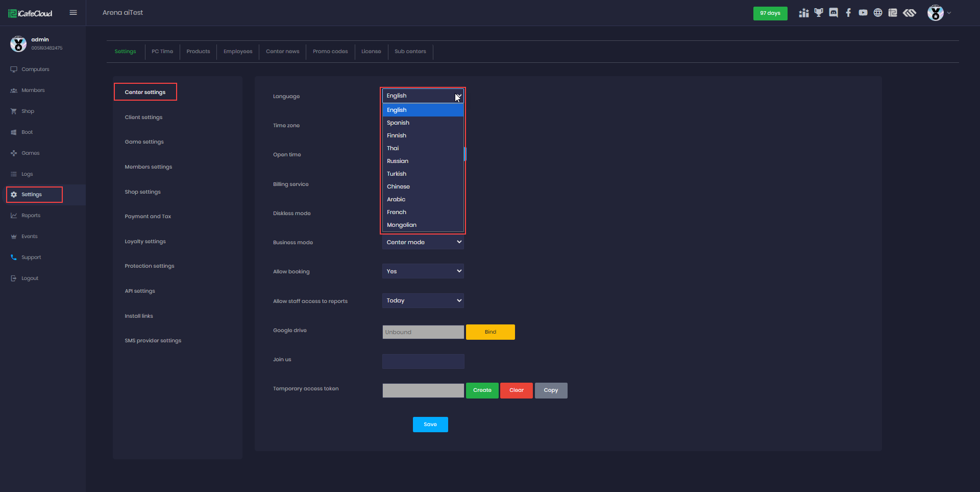Image resolution: width=980 pixels, height=492 pixels.
Task: Open Payment and Tax settings
Action: (x=148, y=217)
